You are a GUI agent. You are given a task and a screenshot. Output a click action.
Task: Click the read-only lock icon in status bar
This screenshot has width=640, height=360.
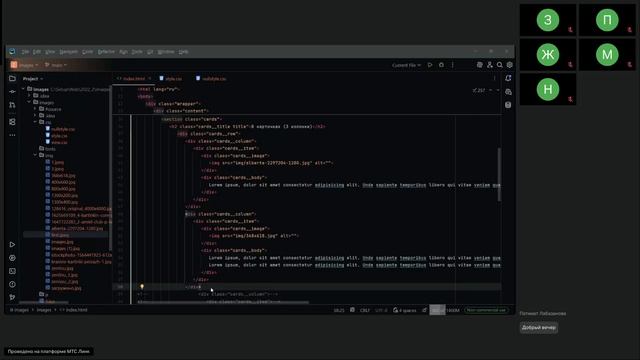click(x=424, y=310)
